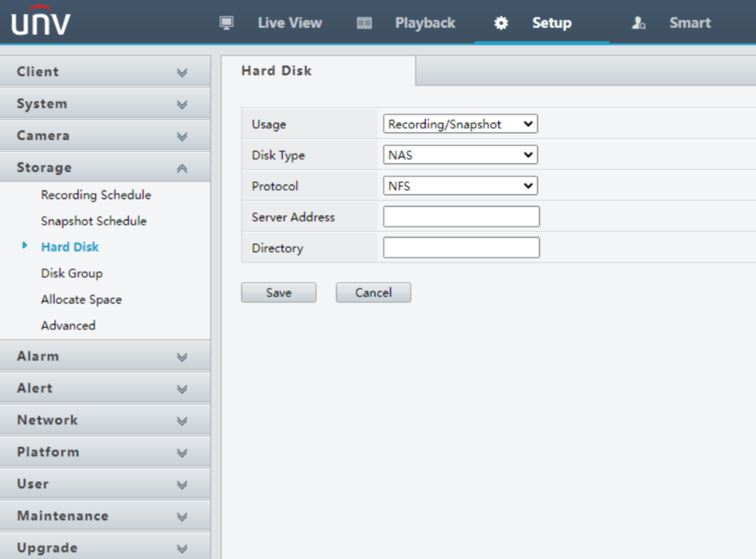Image resolution: width=756 pixels, height=559 pixels.
Task: Select the Smart person icon
Action: pos(637,23)
